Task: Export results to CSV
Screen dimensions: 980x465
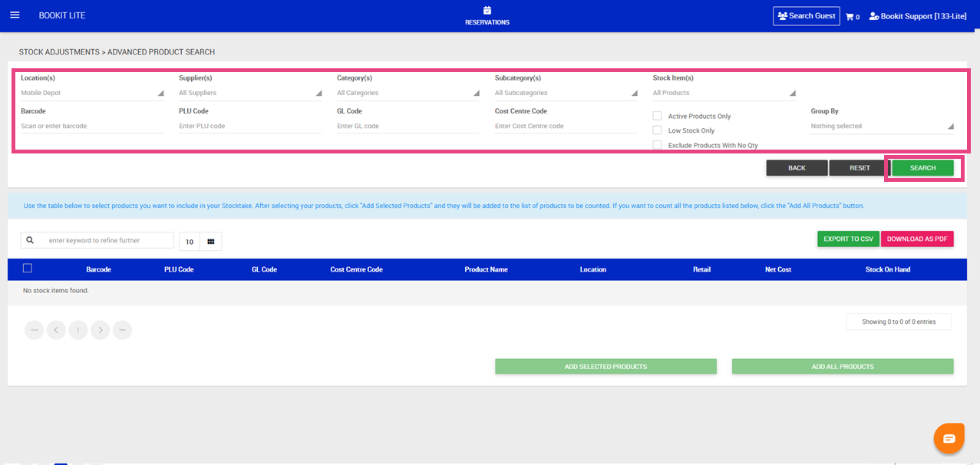Action: tap(848, 239)
